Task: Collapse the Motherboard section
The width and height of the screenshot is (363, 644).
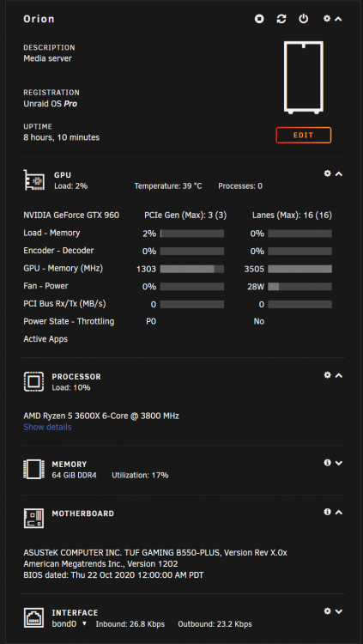Action: tap(339, 513)
